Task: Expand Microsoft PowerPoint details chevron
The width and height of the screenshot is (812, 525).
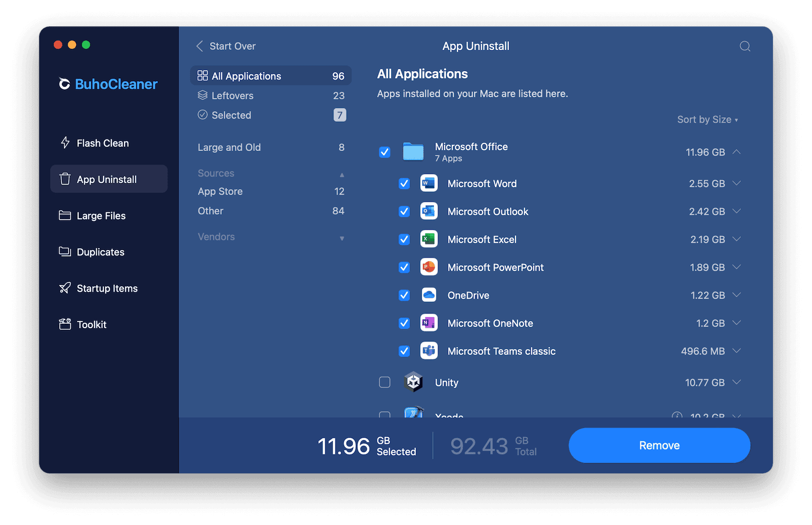Action: click(737, 267)
